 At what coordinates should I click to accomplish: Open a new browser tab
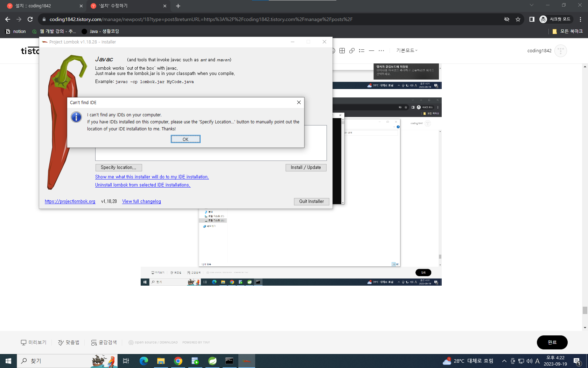click(x=178, y=6)
